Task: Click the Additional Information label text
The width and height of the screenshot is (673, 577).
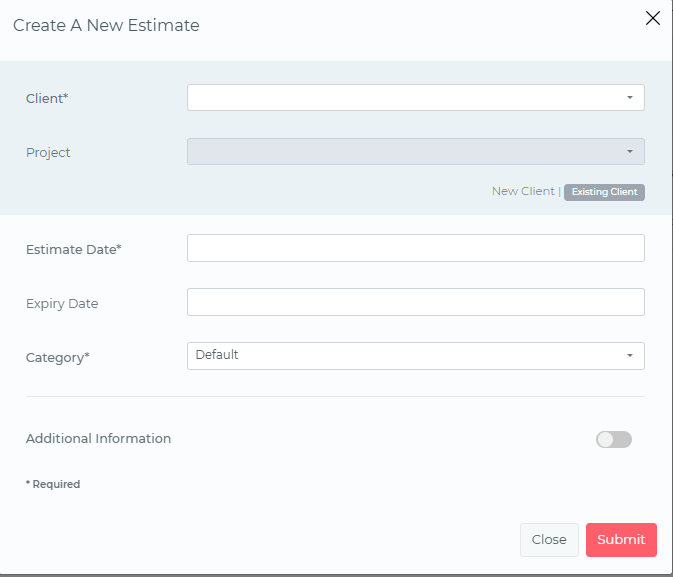Action: (x=98, y=438)
